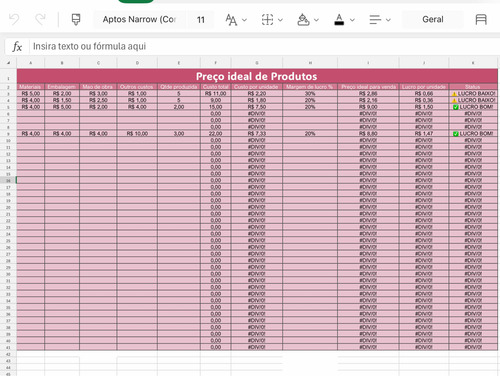Screen dimensions: 500x376
Task: Select column K header
Action: pos(473,63)
